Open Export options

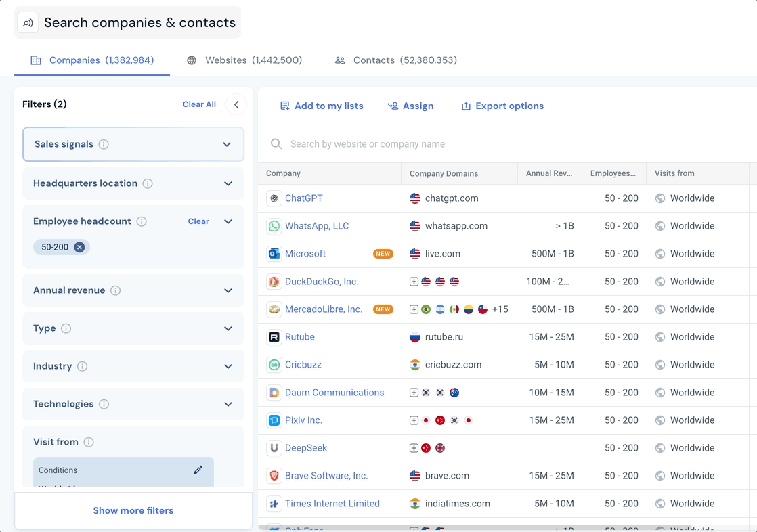click(502, 106)
